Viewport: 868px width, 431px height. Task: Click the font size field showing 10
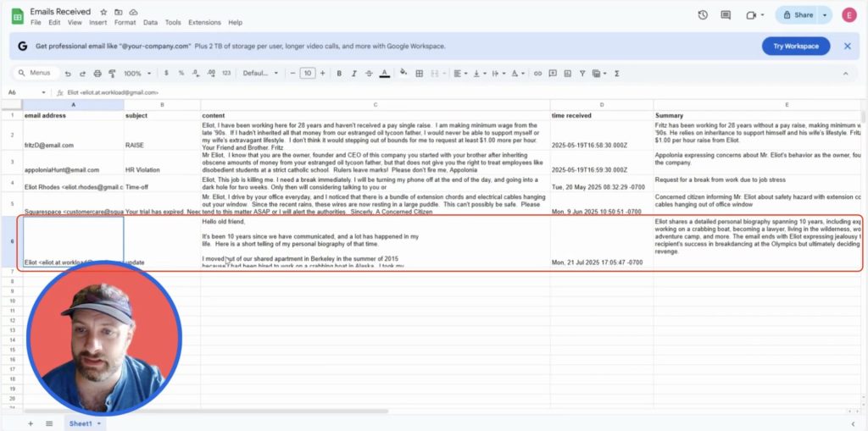coord(308,73)
